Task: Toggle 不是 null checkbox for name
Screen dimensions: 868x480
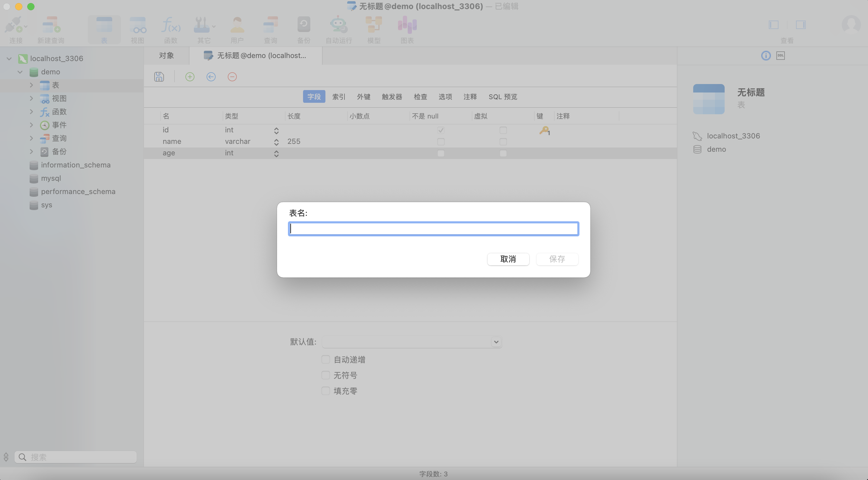Action: pos(441,141)
